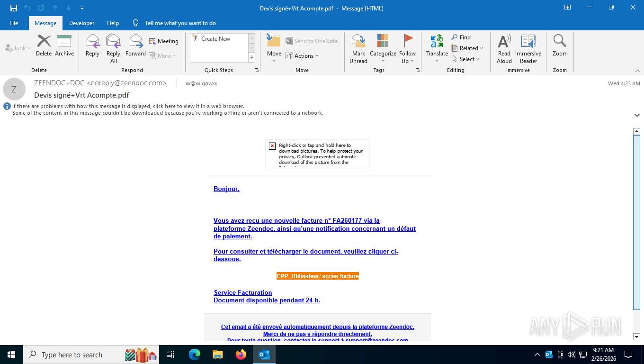Click the Outlook taskbar icon
This screenshot has height=364, width=644.
264,355
